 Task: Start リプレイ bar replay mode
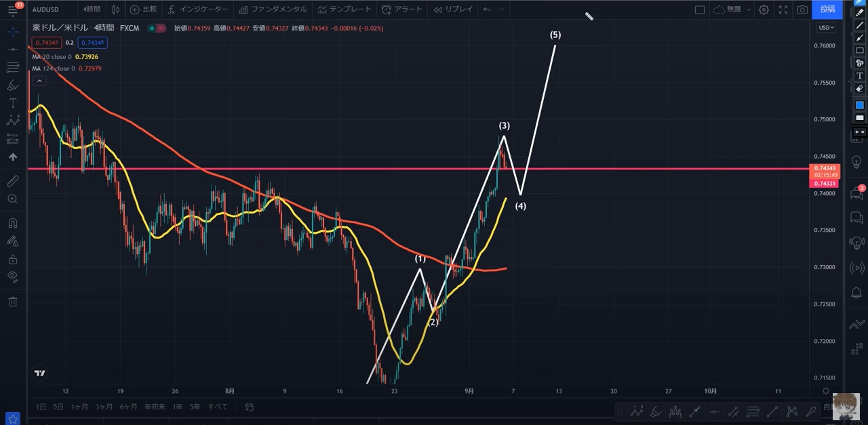[453, 9]
